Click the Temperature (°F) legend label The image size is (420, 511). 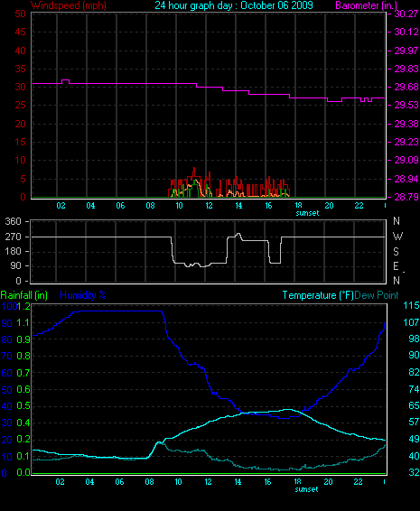click(318, 295)
